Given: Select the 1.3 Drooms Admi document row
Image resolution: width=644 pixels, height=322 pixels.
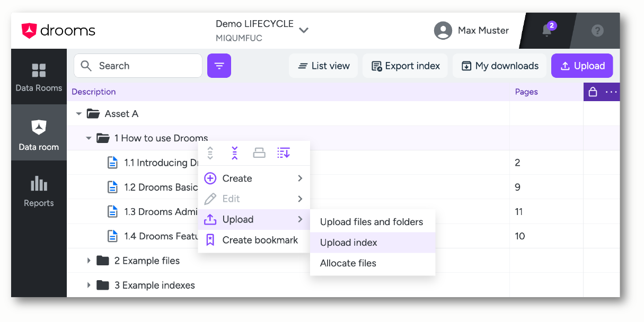Looking at the screenshot, I should 343,211.
